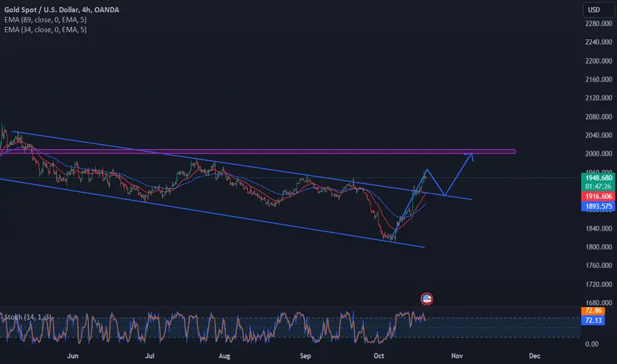Click the current price label 1948.680
The image size is (617, 364).
tap(598, 177)
